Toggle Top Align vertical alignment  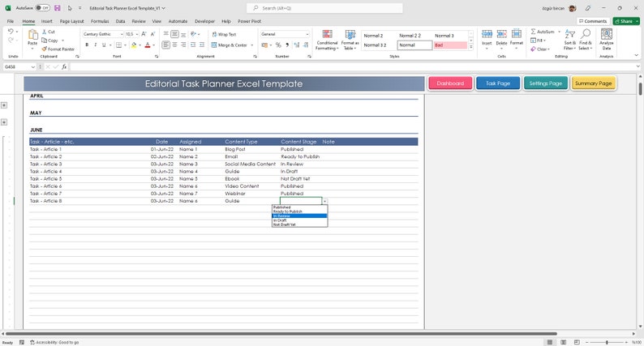[165, 34]
